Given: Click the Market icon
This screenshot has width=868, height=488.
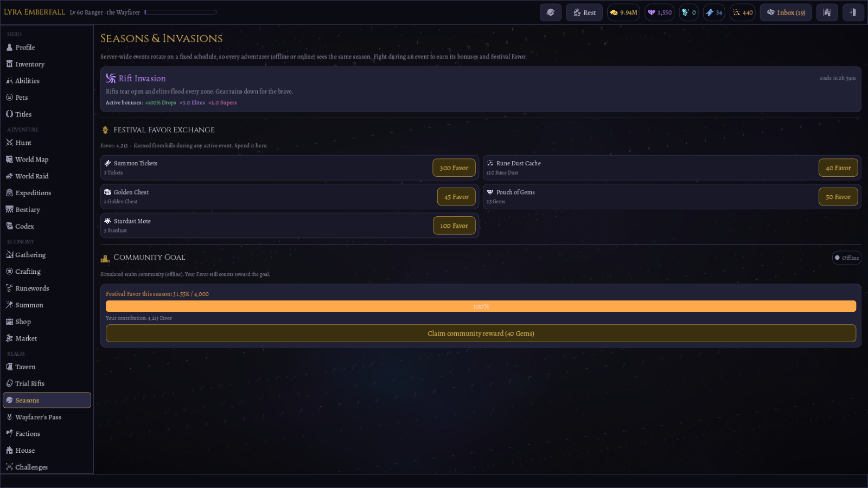Looking at the screenshot, I should pyautogui.click(x=9, y=338).
